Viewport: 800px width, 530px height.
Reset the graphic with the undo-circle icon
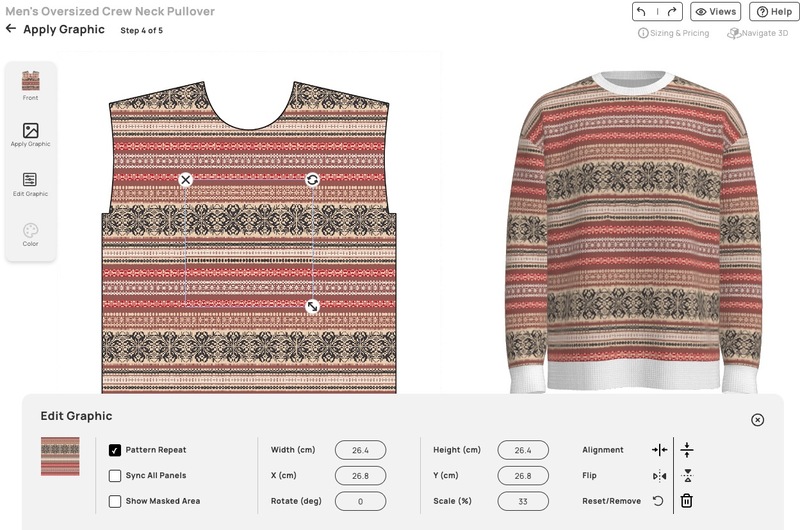click(658, 501)
